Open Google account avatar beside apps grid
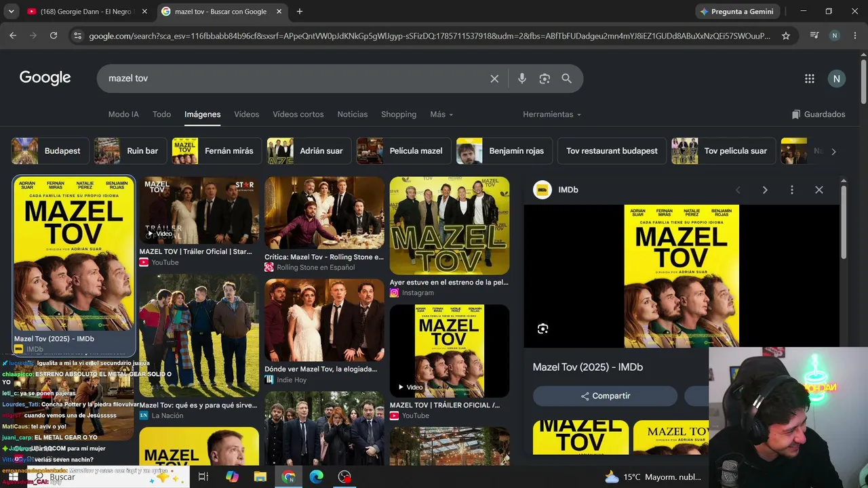 (x=837, y=79)
